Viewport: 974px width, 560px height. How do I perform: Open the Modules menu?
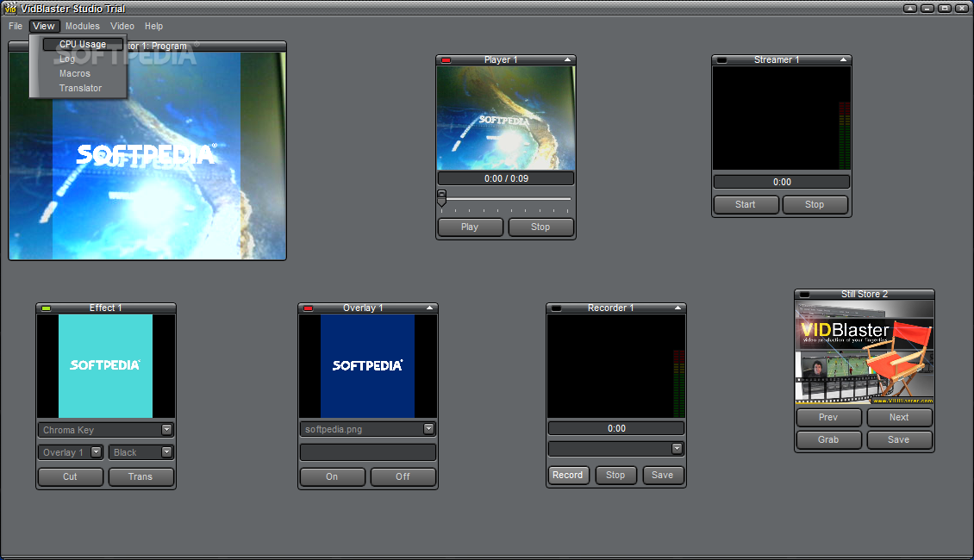point(83,26)
